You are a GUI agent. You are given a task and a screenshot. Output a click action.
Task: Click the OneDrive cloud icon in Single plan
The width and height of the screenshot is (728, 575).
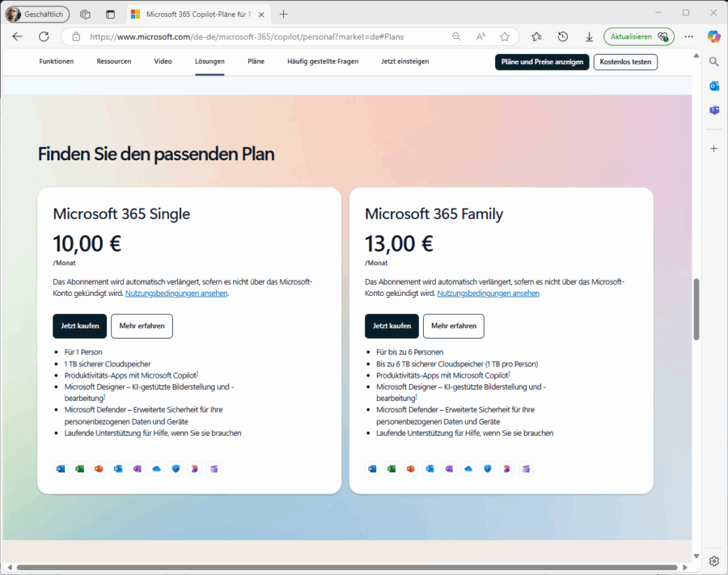[157, 469]
